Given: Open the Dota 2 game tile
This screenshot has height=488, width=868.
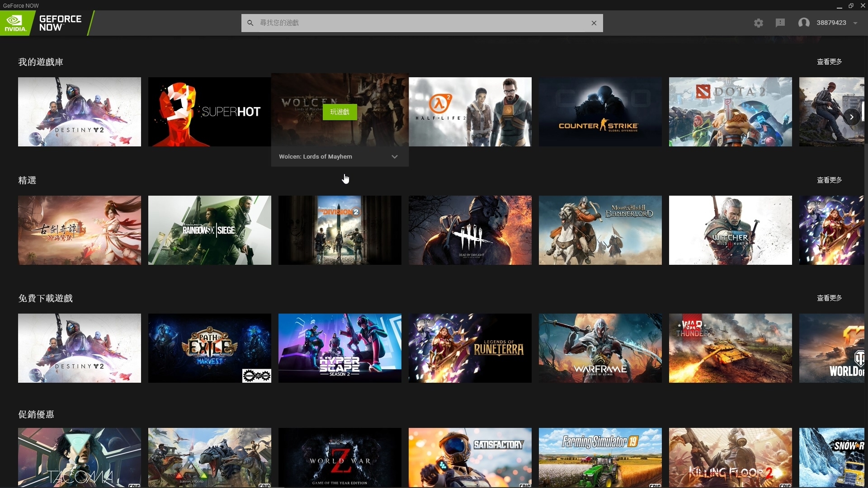Looking at the screenshot, I should coord(731,112).
